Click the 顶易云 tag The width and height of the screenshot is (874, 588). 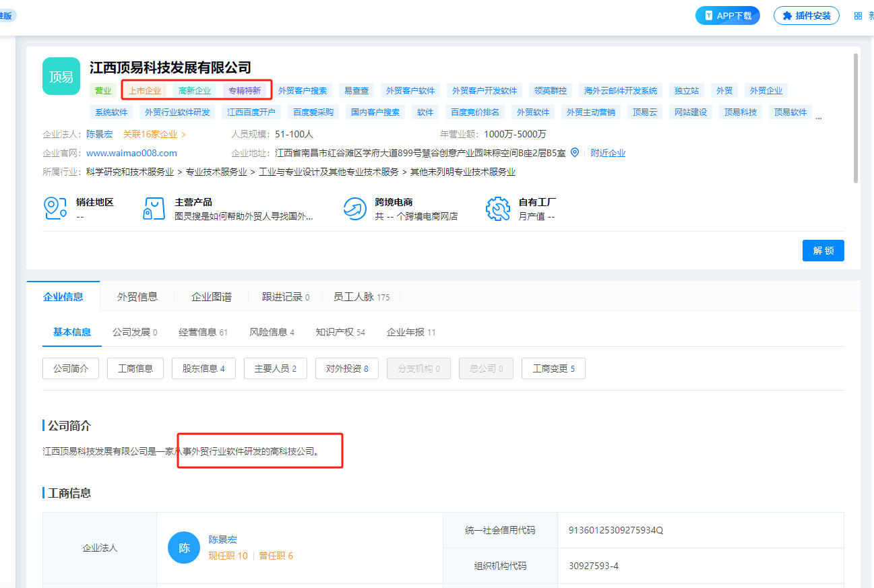(x=644, y=112)
